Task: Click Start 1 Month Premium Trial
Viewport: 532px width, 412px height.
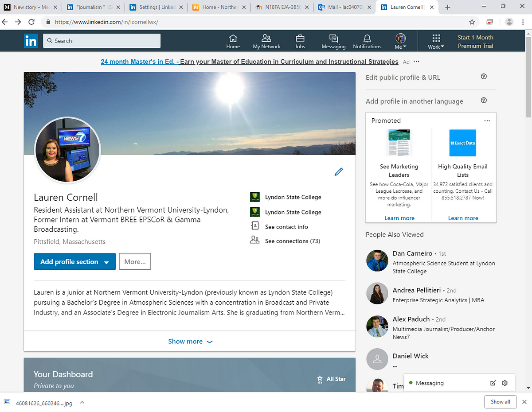Action: pos(475,42)
